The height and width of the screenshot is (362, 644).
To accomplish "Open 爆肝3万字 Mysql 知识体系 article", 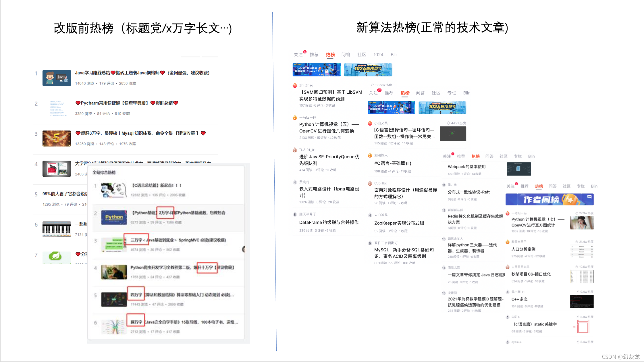I will pyautogui.click(x=140, y=133).
